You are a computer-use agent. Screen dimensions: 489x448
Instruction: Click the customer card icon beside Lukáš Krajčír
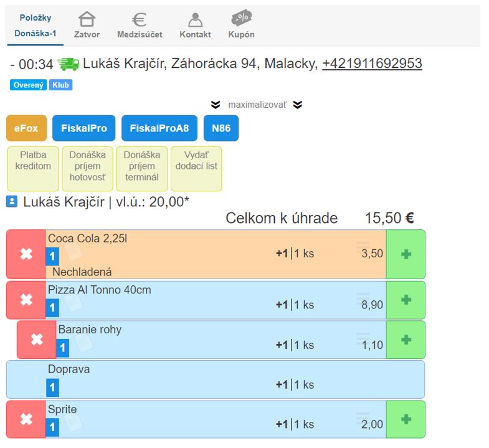pyautogui.click(x=12, y=202)
